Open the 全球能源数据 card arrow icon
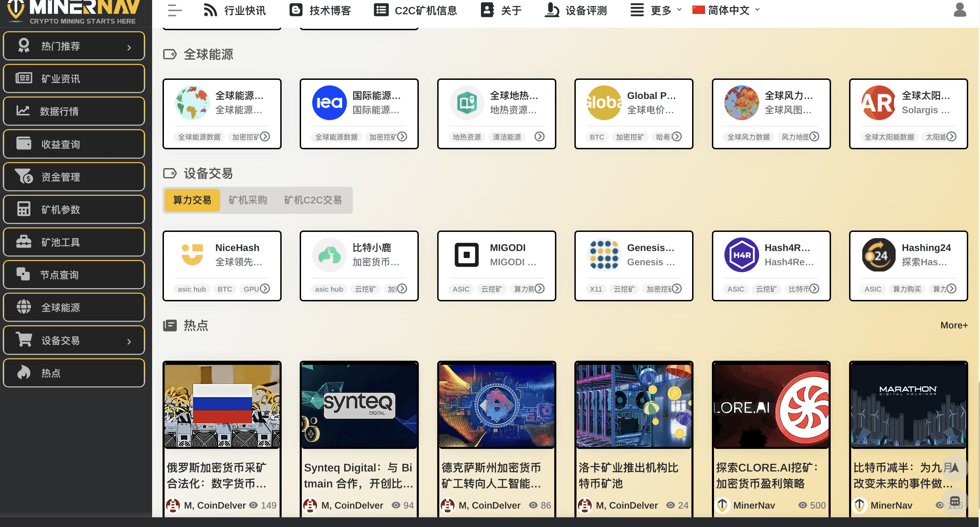Screen dimensions: 980x527 (x=265, y=136)
